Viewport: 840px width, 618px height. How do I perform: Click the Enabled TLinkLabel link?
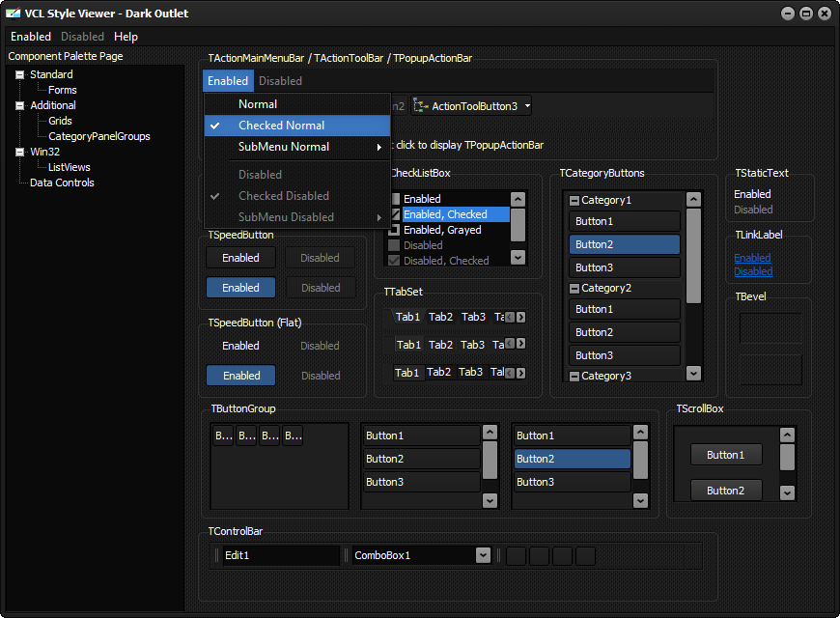[752, 258]
